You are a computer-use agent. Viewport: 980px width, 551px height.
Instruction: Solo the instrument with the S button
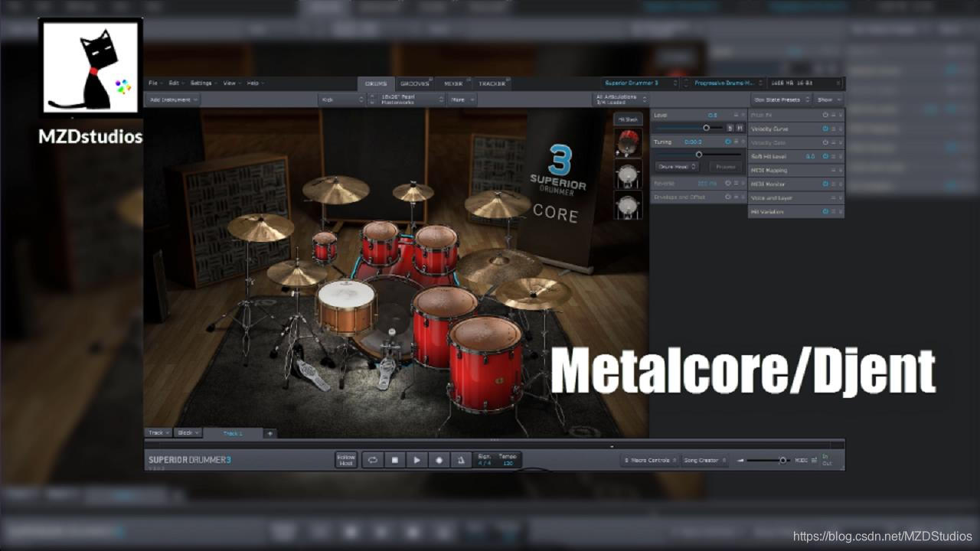click(730, 128)
